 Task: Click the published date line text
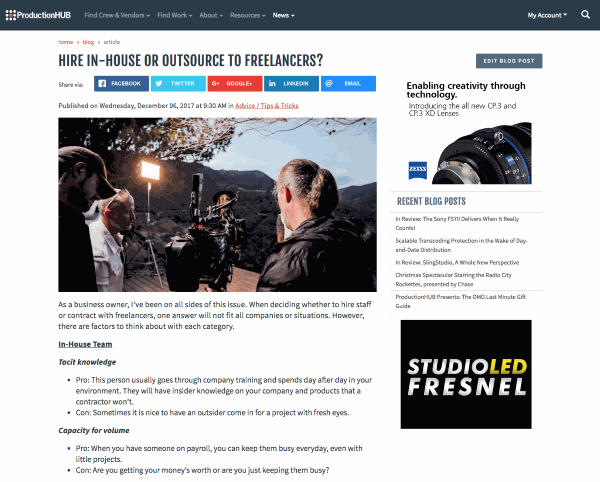tap(178, 106)
